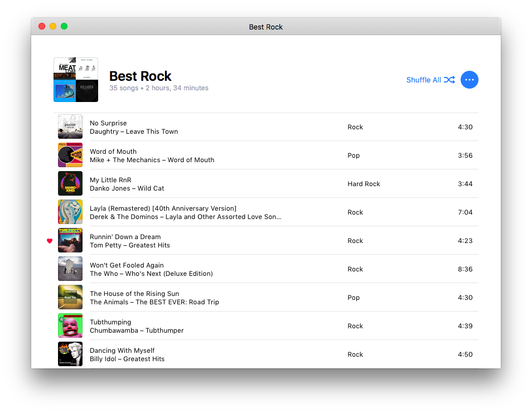Click the Best Rock playlist heading
This screenshot has width=532, height=413.
[140, 76]
